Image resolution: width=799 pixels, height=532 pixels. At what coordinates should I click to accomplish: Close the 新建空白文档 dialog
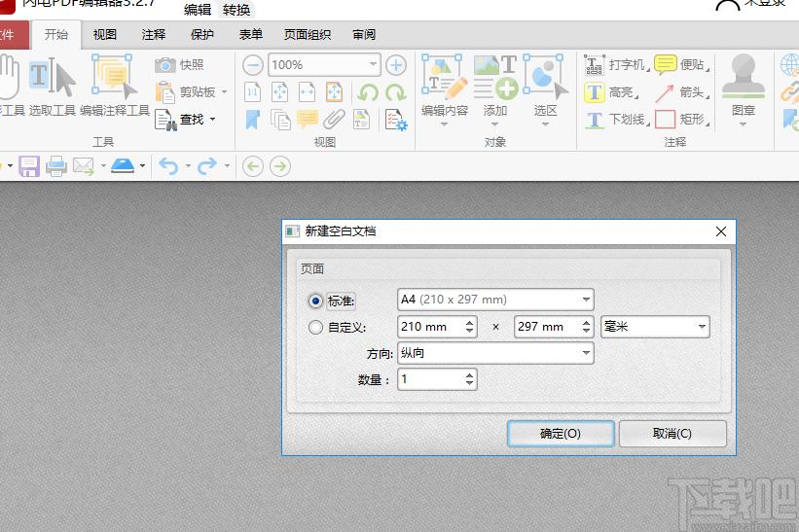pyautogui.click(x=721, y=231)
